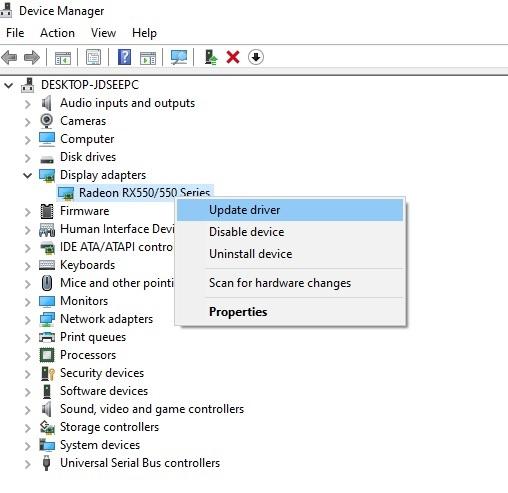Screen dimensions: 508x493
Task: Open the Help question mark toolbar icon
Action: coord(124,57)
